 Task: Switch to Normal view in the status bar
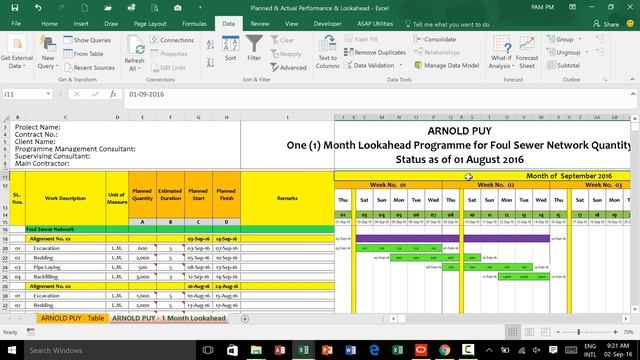[x=512, y=332]
